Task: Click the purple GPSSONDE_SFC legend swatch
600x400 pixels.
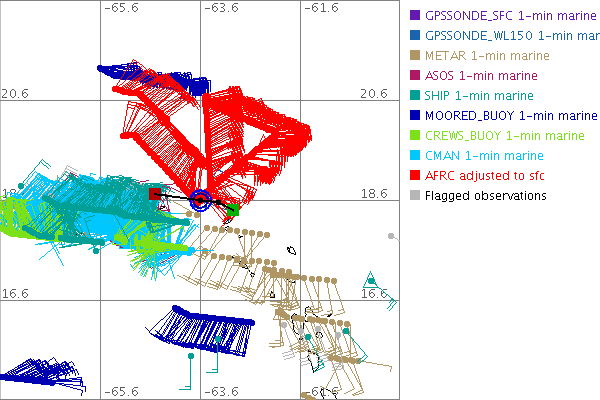Action: click(x=414, y=15)
